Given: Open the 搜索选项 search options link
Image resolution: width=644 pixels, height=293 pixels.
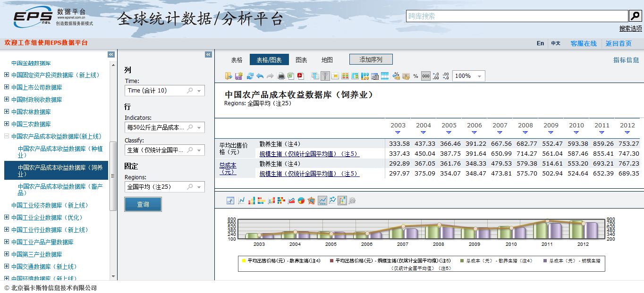Looking at the screenshot, I should [630, 29].
